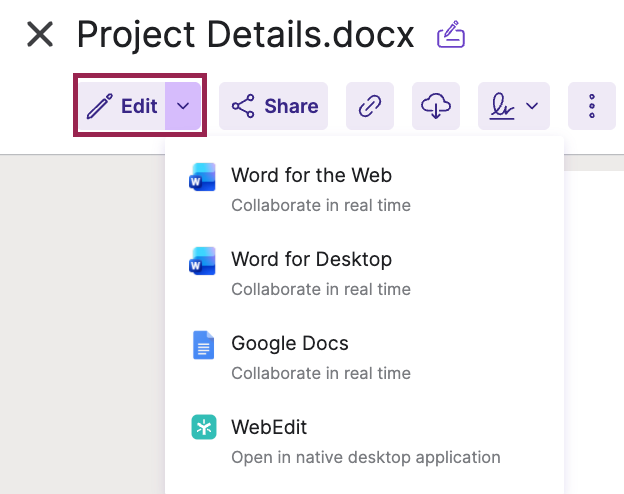Click the annotate icon beside the file name
Viewport: 624px width, 494px height.
click(451, 35)
